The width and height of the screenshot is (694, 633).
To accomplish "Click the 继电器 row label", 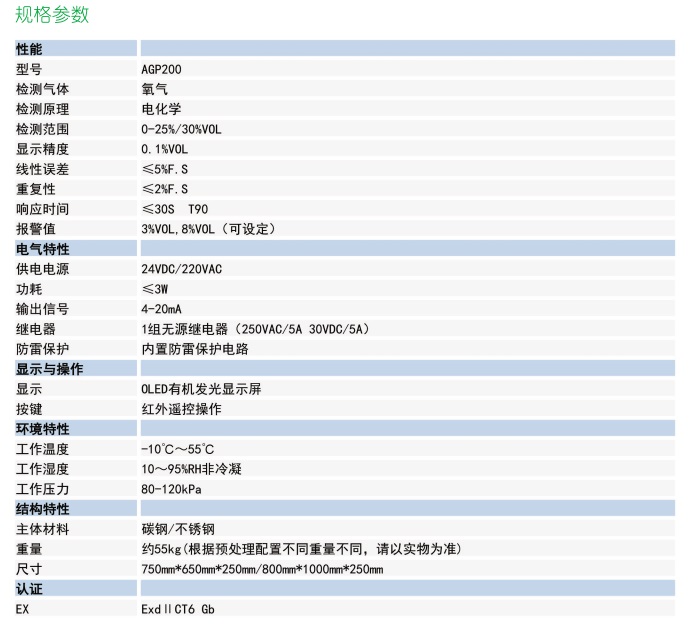I will point(36,329).
